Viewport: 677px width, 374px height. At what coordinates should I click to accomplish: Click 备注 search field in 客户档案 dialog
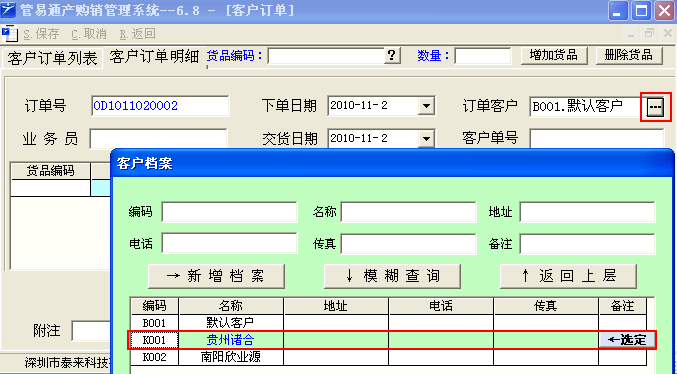coord(587,244)
